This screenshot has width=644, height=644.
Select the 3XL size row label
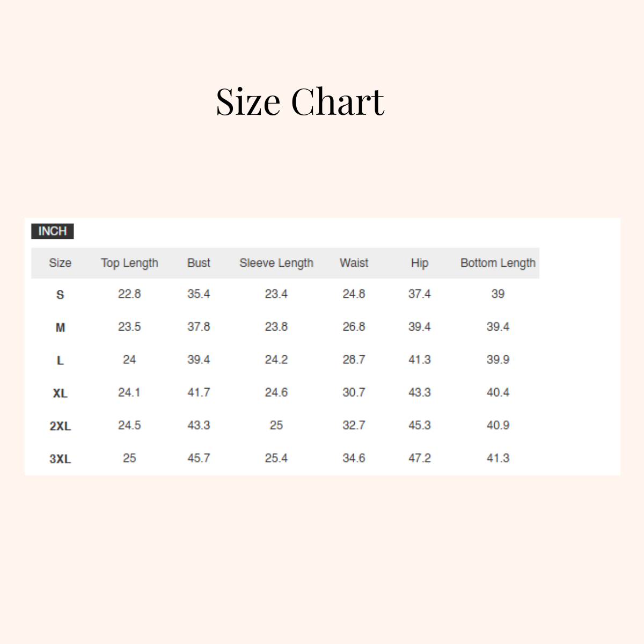60,459
